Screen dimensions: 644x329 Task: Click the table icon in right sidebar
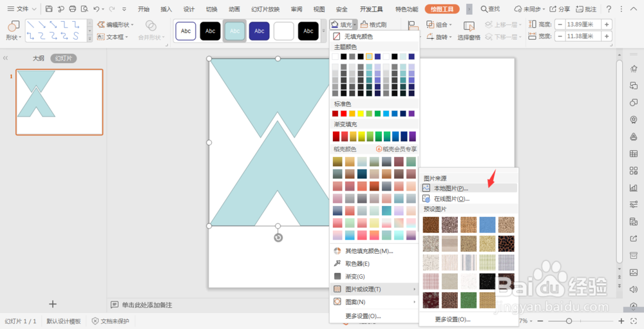pos(633,154)
